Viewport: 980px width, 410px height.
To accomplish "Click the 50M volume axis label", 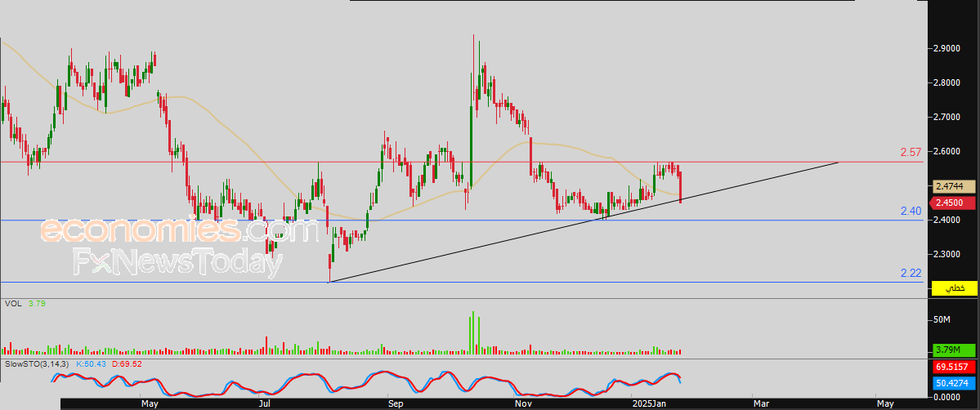I will pyautogui.click(x=942, y=320).
